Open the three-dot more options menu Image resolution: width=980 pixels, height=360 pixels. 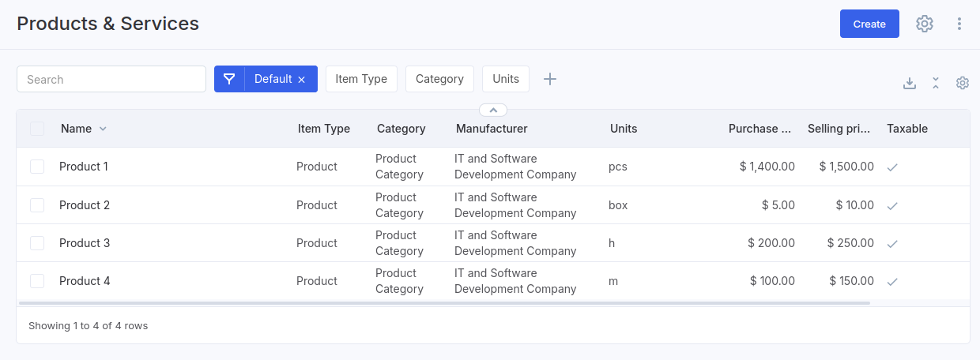(x=959, y=24)
